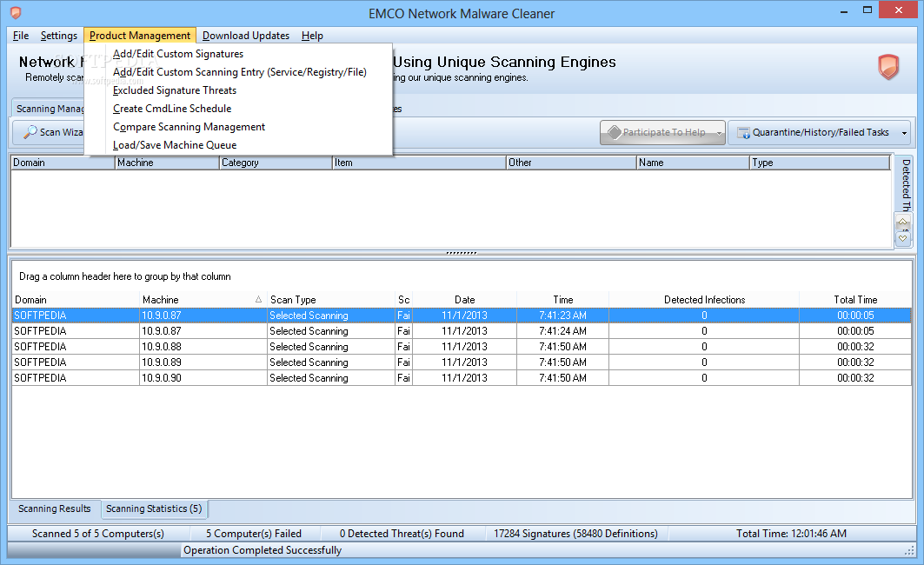Image resolution: width=924 pixels, height=565 pixels.
Task: Select Create CmdLine Schedule
Action: 172,109
